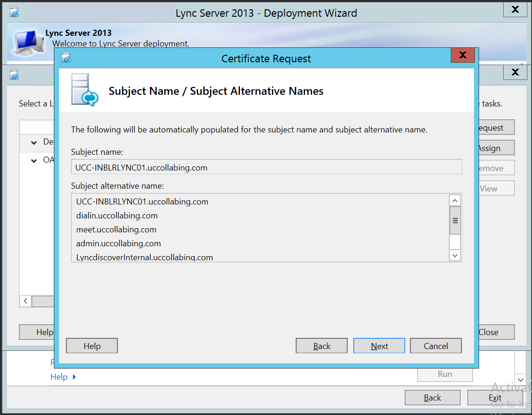Cancel the Certificate Request dialog
This screenshot has height=415, width=532.
(x=435, y=346)
